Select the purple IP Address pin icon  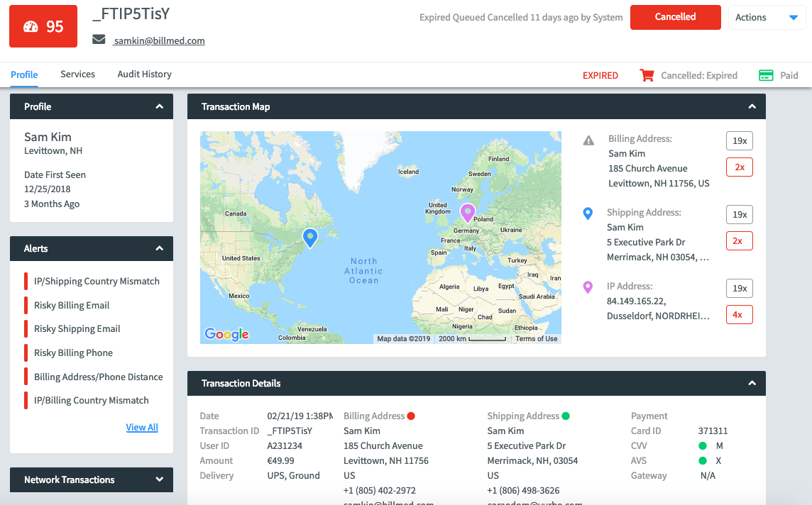588,287
